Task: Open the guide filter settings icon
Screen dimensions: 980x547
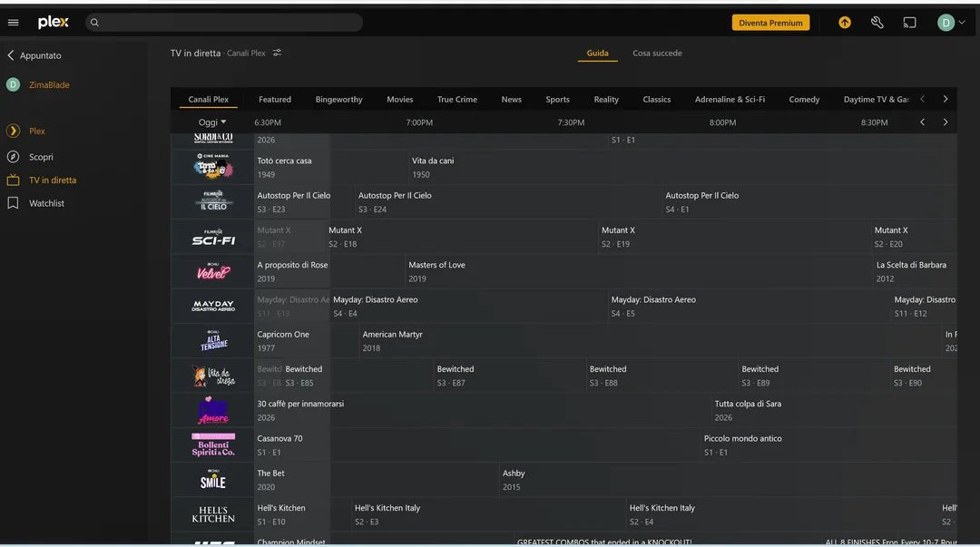Action: [277, 53]
